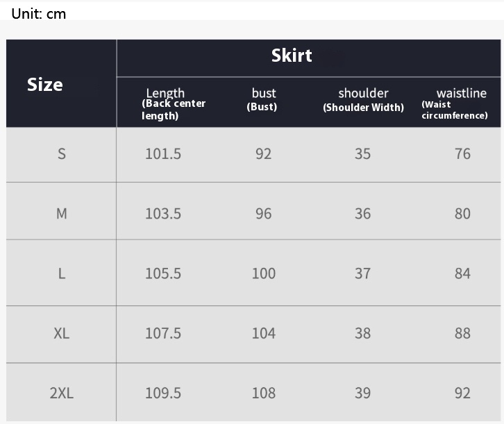Click the waistline (Waist circumference) header
The height and width of the screenshot is (424, 504).
point(460,103)
